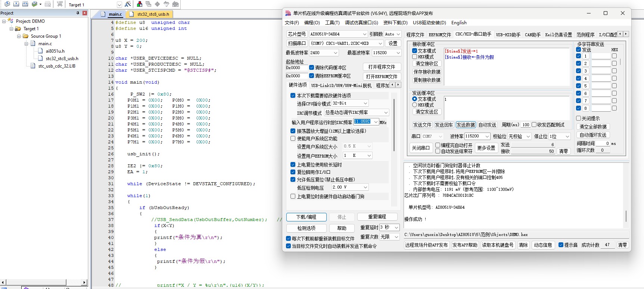Screen dimensions: 644x289
Task: Click the 清空接收区 button
Action: [x=427, y=63]
